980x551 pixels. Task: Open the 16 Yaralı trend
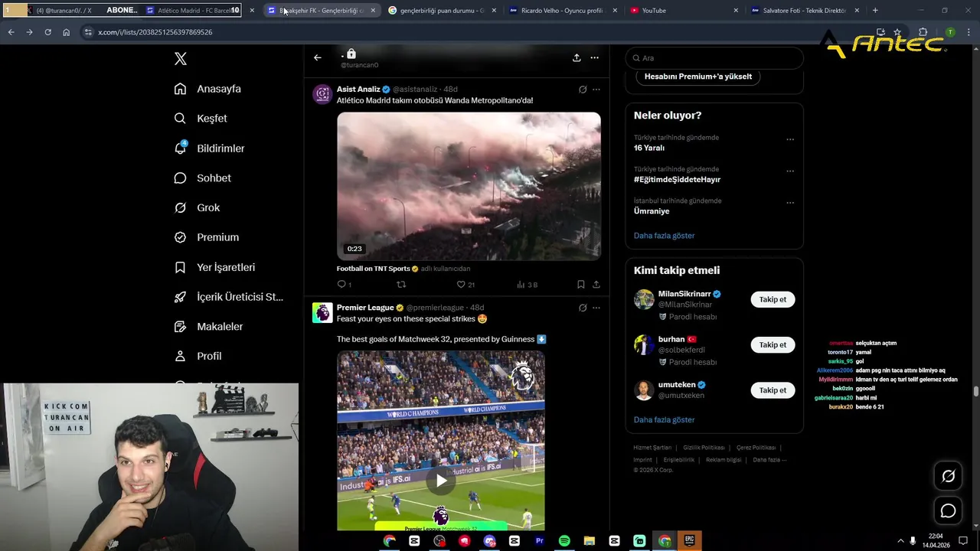(x=649, y=148)
